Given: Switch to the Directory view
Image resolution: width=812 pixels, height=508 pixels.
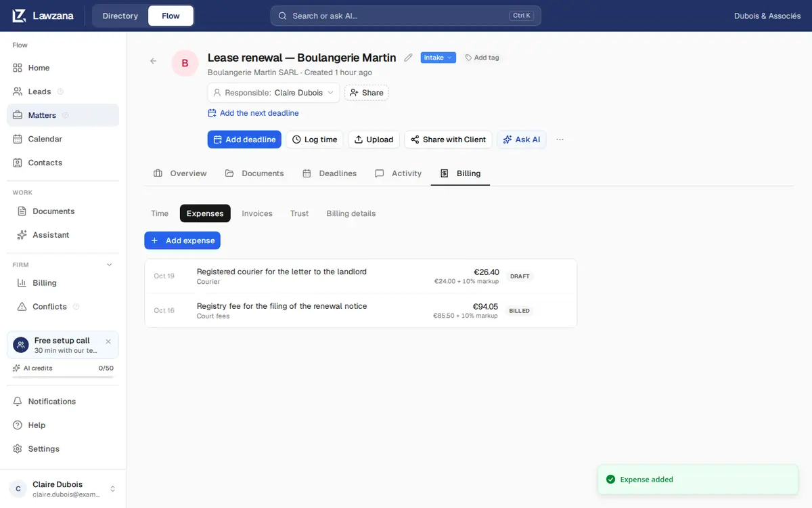Looking at the screenshot, I should (120, 16).
